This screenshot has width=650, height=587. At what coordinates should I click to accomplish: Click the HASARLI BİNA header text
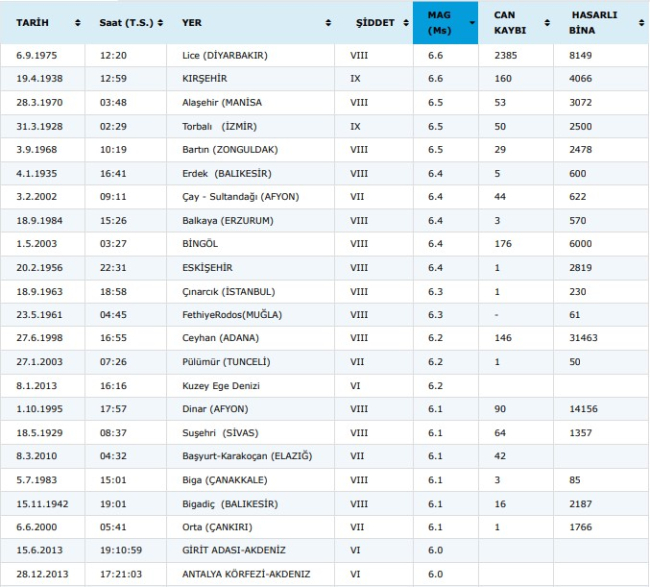(593, 22)
